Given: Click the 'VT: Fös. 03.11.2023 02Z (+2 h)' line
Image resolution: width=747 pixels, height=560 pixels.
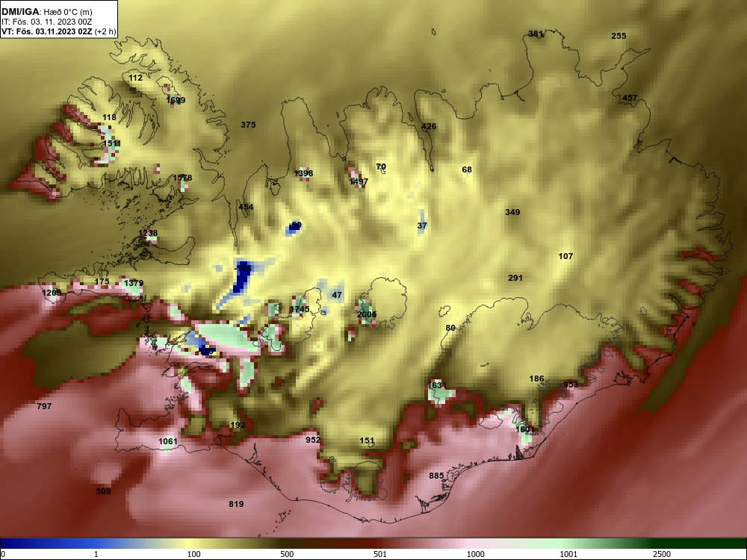Looking at the screenshot, I should (58, 32).
